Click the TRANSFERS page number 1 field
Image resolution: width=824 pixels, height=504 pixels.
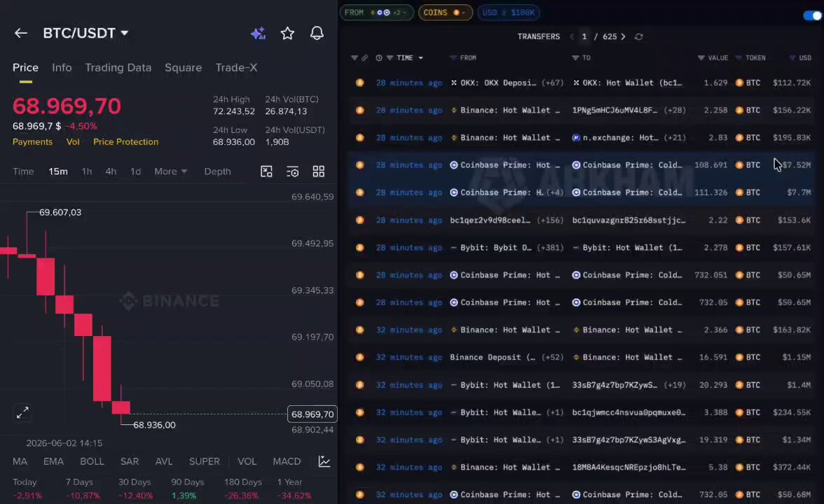pos(584,36)
